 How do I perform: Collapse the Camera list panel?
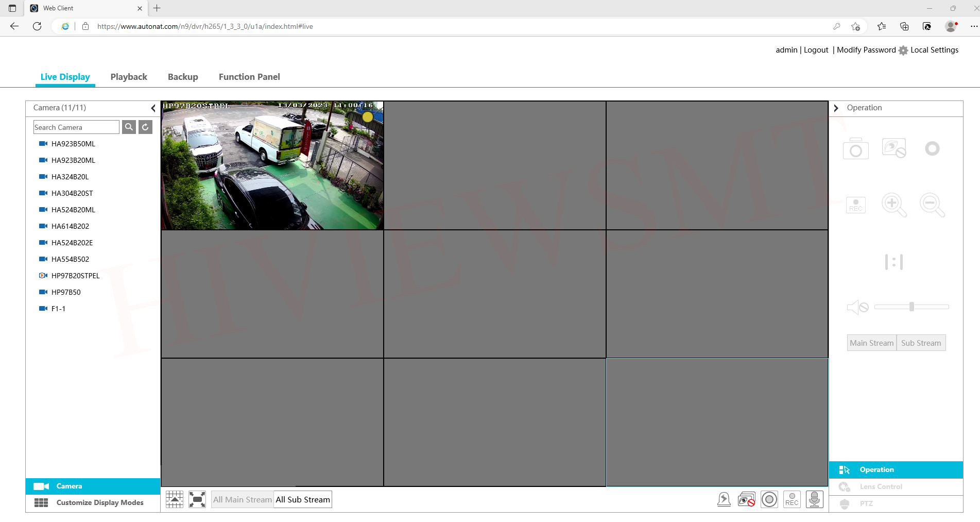(x=153, y=108)
